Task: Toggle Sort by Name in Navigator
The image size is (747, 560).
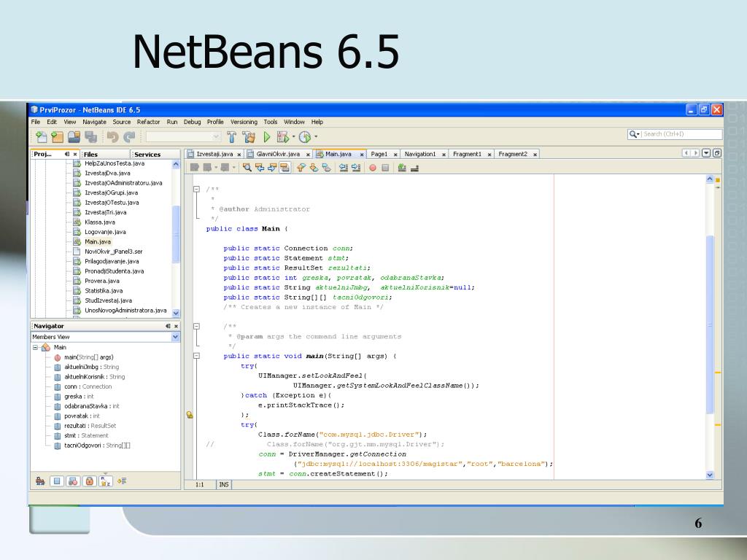Action: tap(105, 481)
